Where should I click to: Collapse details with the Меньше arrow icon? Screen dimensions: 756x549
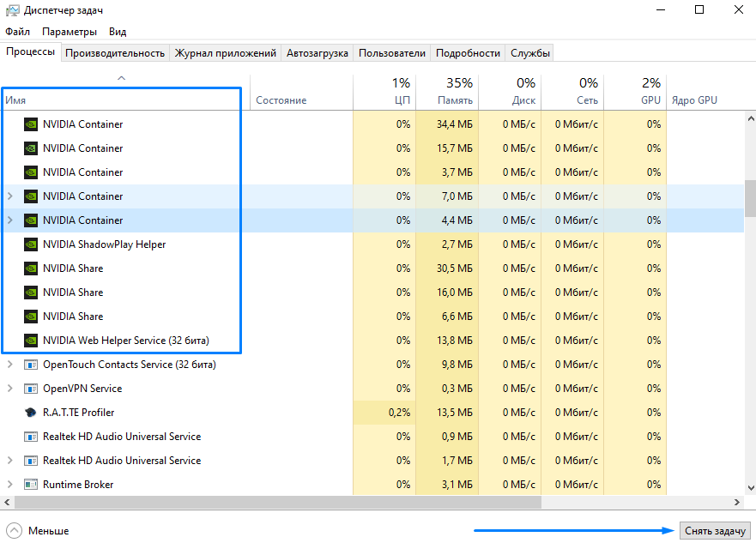pos(14,531)
